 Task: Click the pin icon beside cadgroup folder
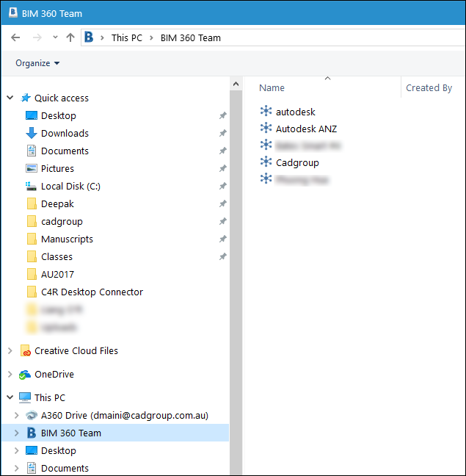(x=223, y=222)
